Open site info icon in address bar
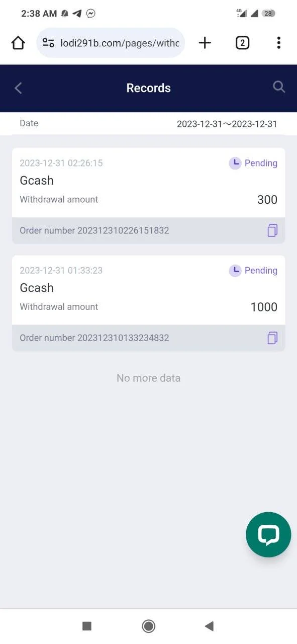Image resolution: width=297 pixels, height=644 pixels. coord(48,43)
